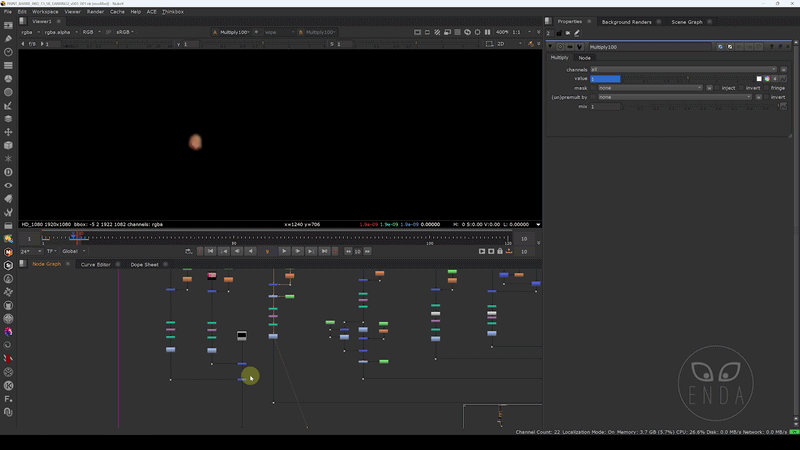This screenshot has width=800, height=450.
Task: Switch to the Scene Graph tab
Action: (x=687, y=22)
